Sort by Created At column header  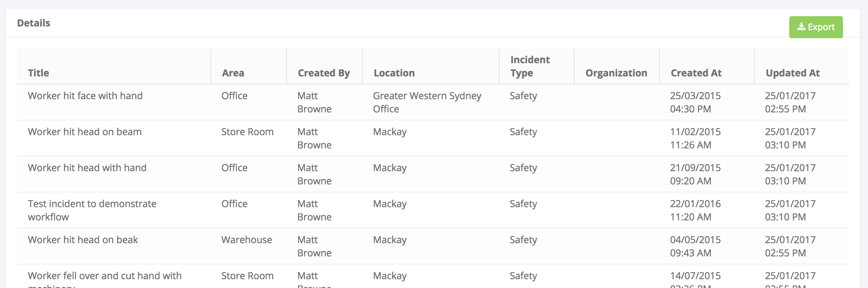click(x=696, y=73)
